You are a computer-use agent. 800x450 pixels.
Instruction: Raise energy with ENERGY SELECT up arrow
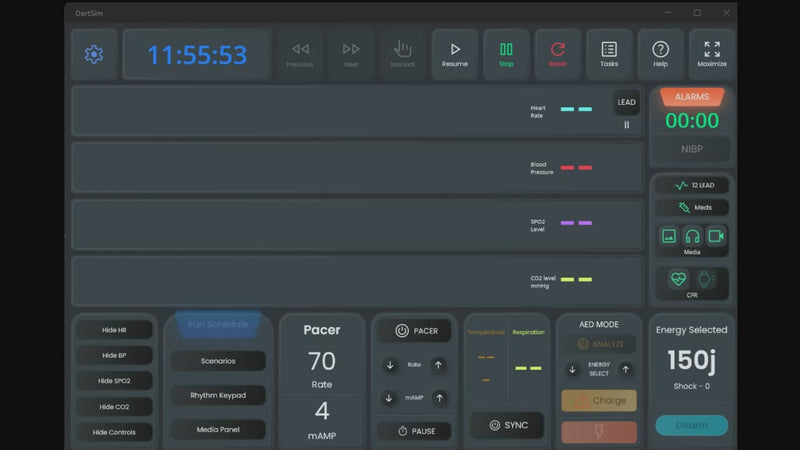[x=626, y=369]
